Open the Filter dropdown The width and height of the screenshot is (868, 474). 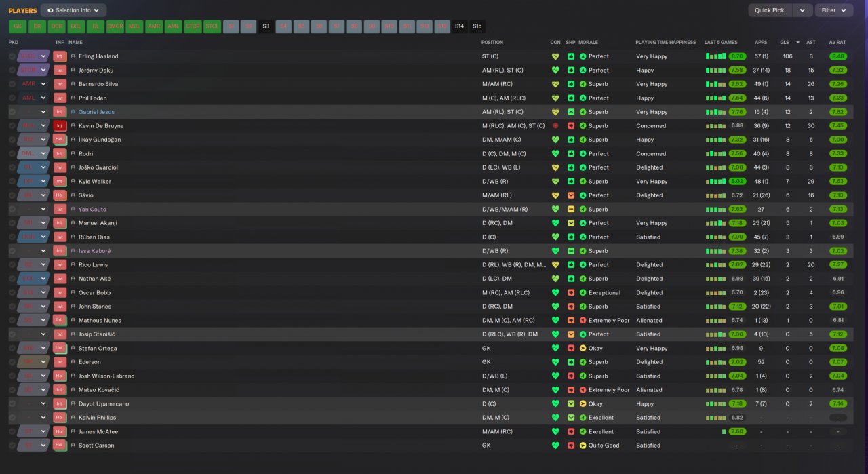point(834,10)
